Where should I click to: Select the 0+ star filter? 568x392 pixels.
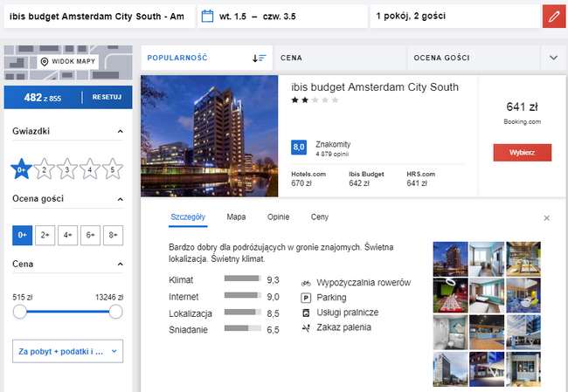(21, 169)
